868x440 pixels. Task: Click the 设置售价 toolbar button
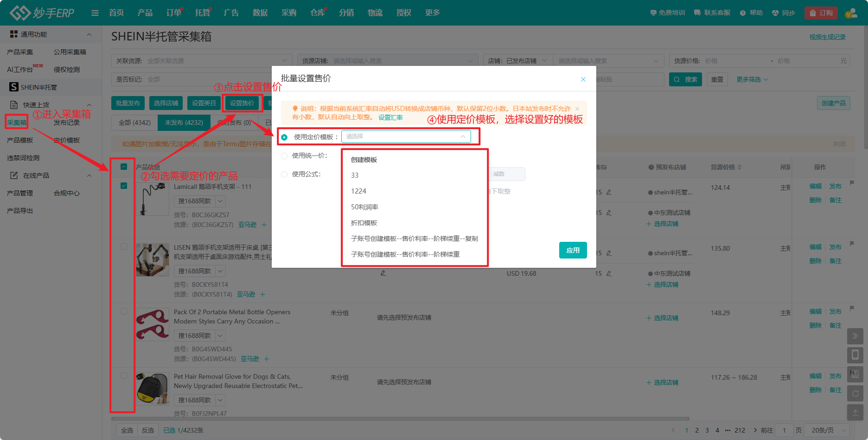pyautogui.click(x=242, y=103)
